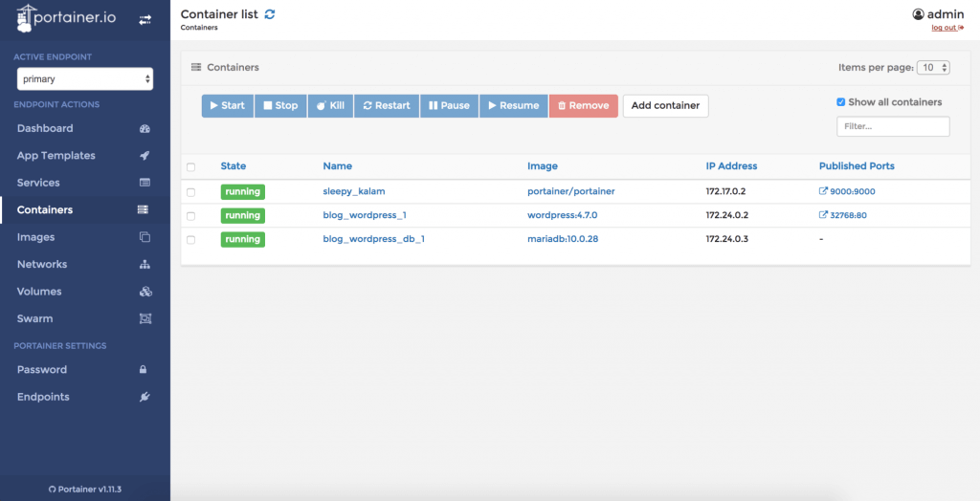Toggle sidebar with the arrows icon
The image size is (980, 501).
click(145, 19)
